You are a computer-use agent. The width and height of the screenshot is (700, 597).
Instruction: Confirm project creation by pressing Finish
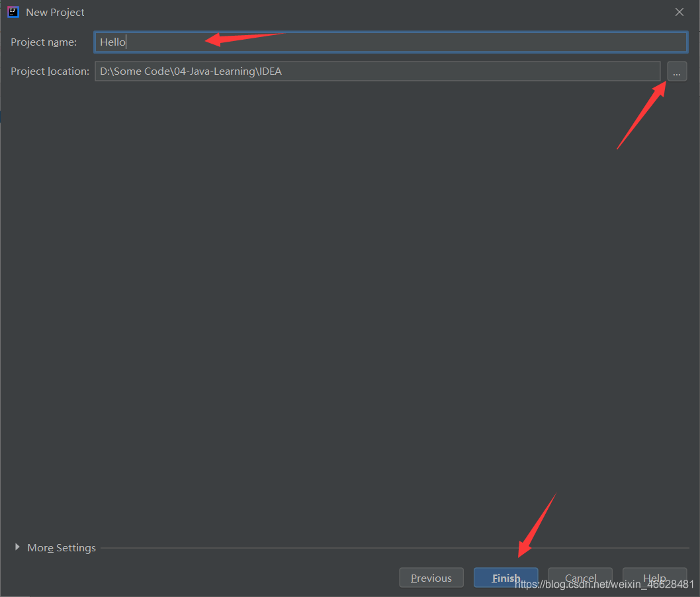coord(505,577)
